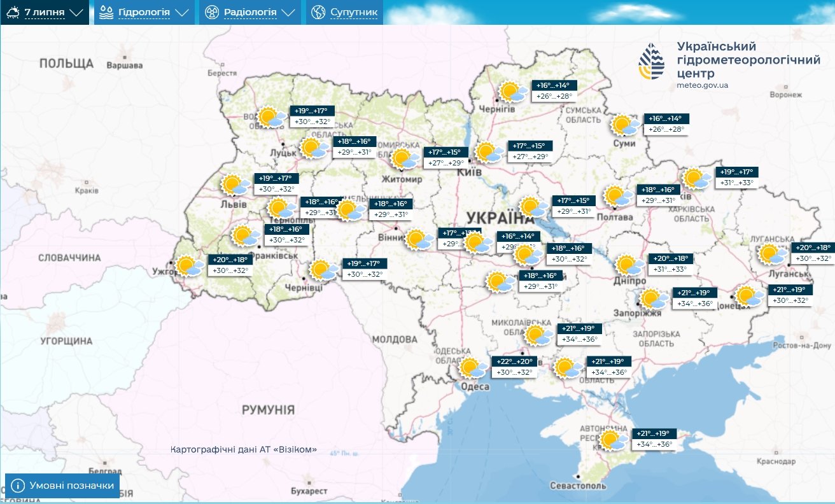Click the globe icon beside Супутник
Screen dimensions: 835x504
318,12
